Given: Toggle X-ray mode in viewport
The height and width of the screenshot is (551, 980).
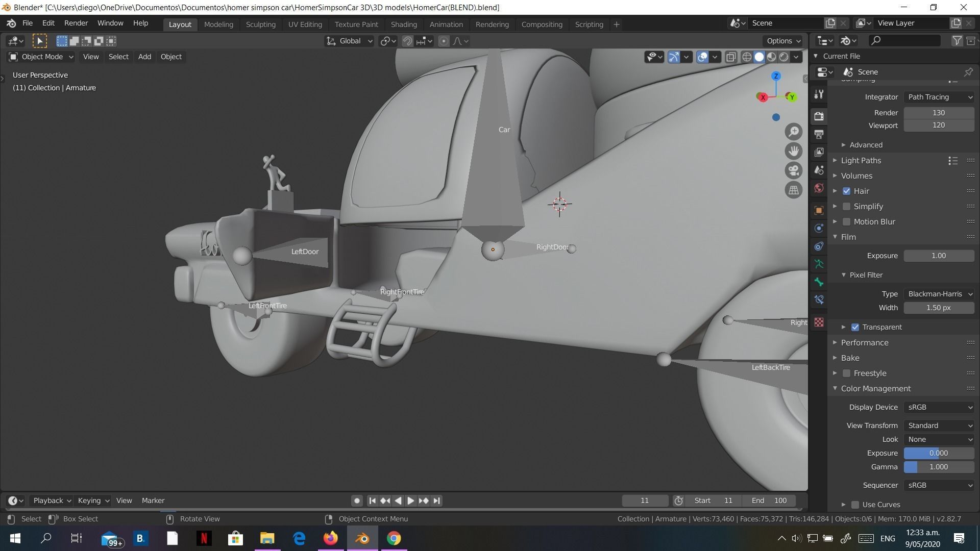Looking at the screenshot, I should point(731,57).
